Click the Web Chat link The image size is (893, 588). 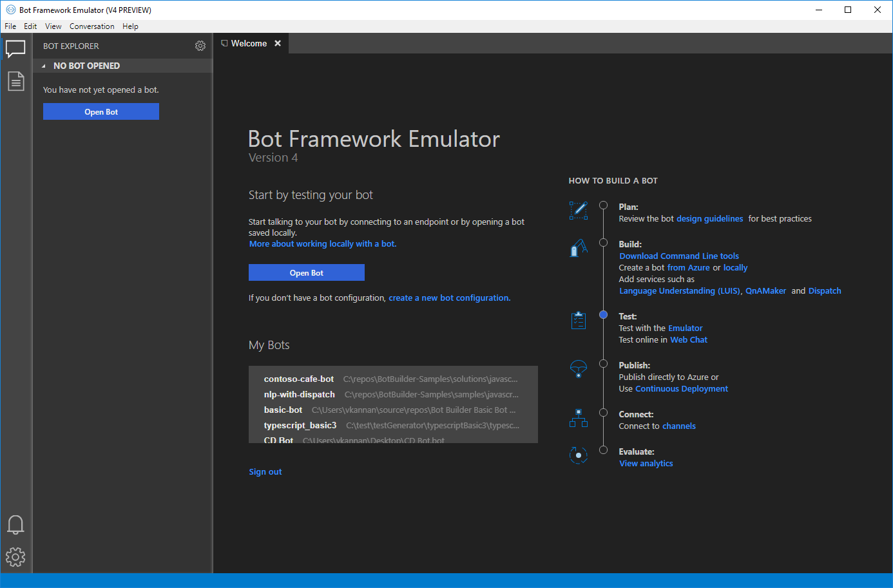click(689, 340)
